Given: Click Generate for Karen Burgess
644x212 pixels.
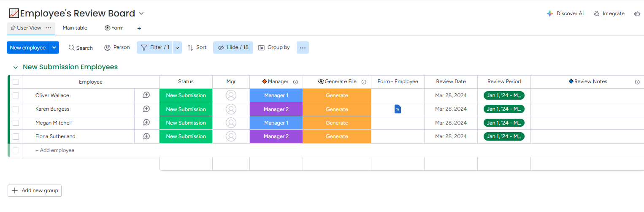Looking at the screenshot, I should [x=337, y=109].
